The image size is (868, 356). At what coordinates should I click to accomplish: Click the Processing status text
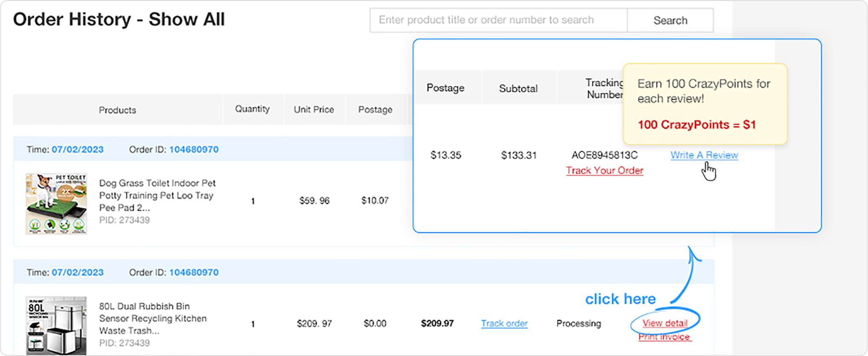coord(578,324)
